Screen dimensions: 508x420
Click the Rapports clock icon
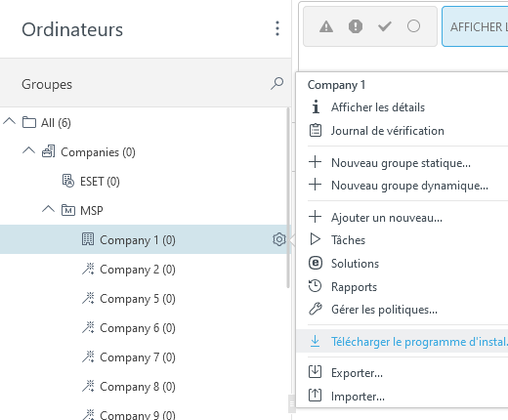[x=315, y=286]
